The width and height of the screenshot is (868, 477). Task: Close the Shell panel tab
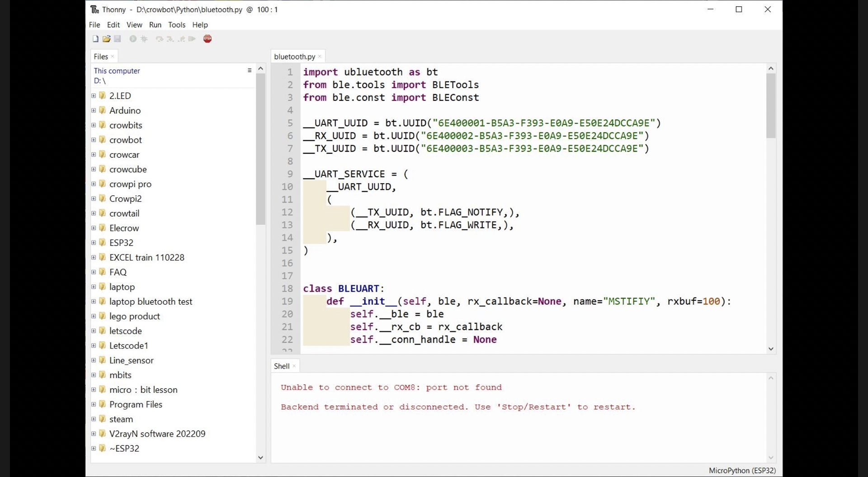point(294,366)
